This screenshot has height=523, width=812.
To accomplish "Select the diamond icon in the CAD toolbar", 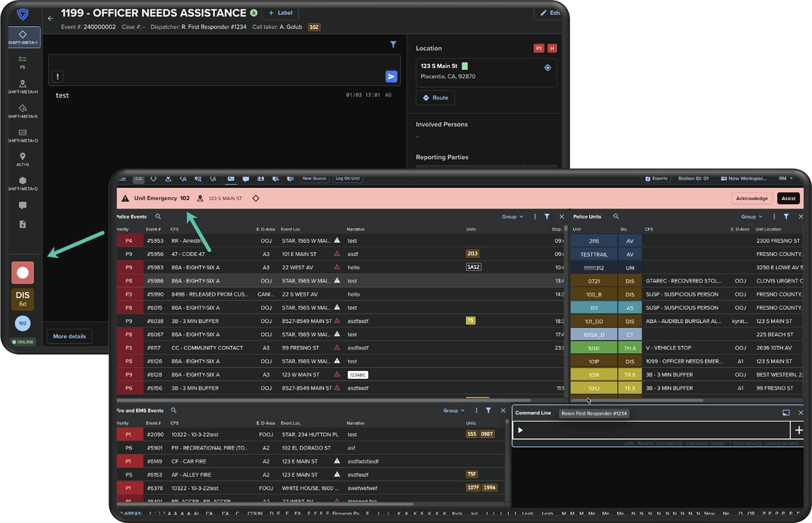I will click(153, 178).
